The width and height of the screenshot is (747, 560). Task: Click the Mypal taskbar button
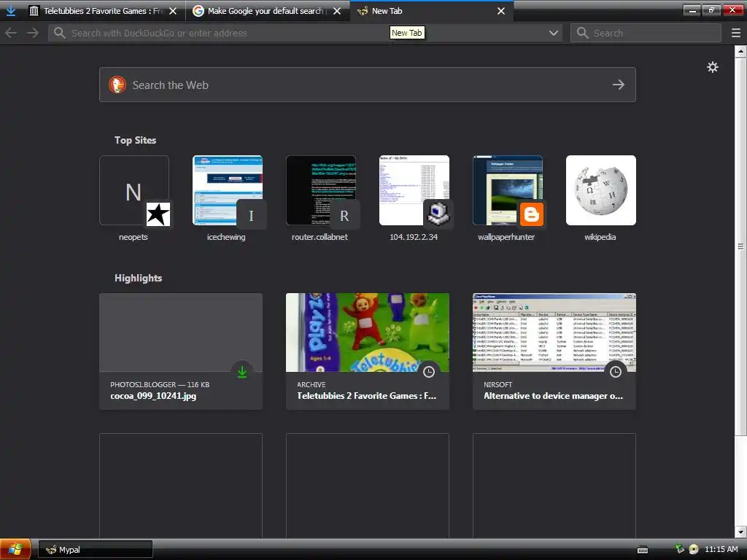click(x=96, y=550)
